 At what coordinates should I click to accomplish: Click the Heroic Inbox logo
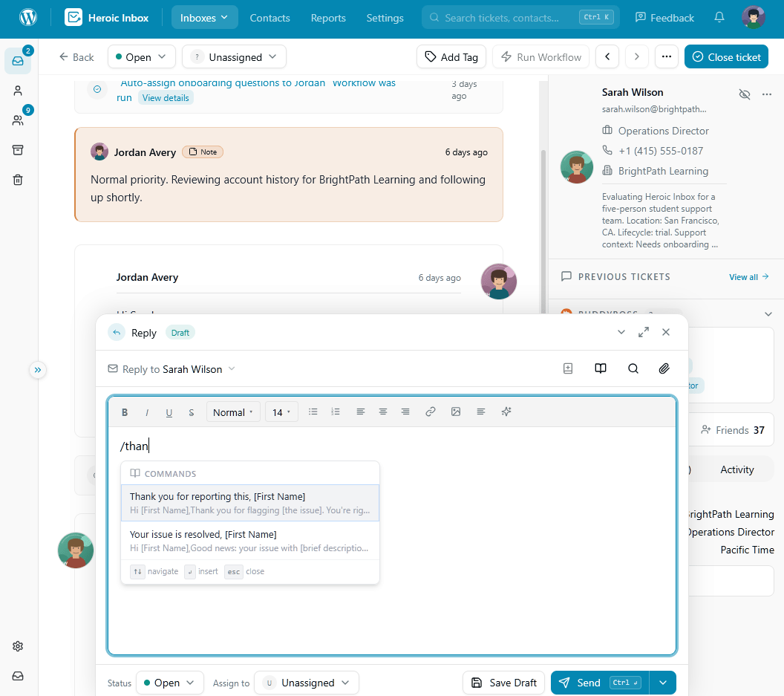106,18
